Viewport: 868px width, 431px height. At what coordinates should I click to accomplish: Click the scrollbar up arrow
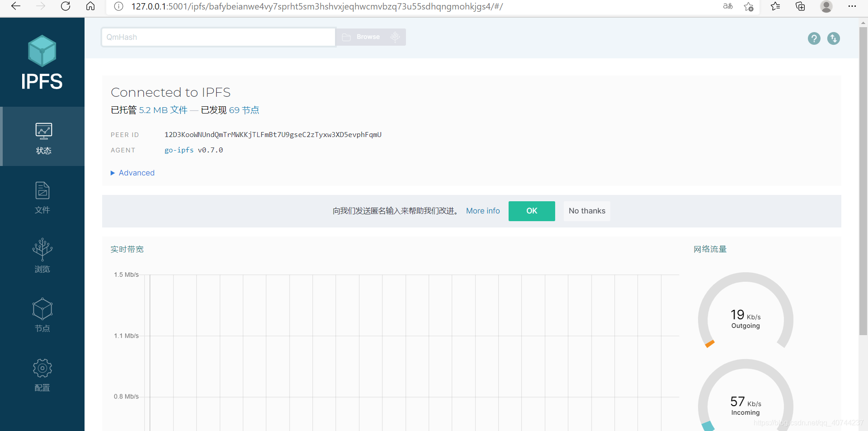tap(863, 23)
